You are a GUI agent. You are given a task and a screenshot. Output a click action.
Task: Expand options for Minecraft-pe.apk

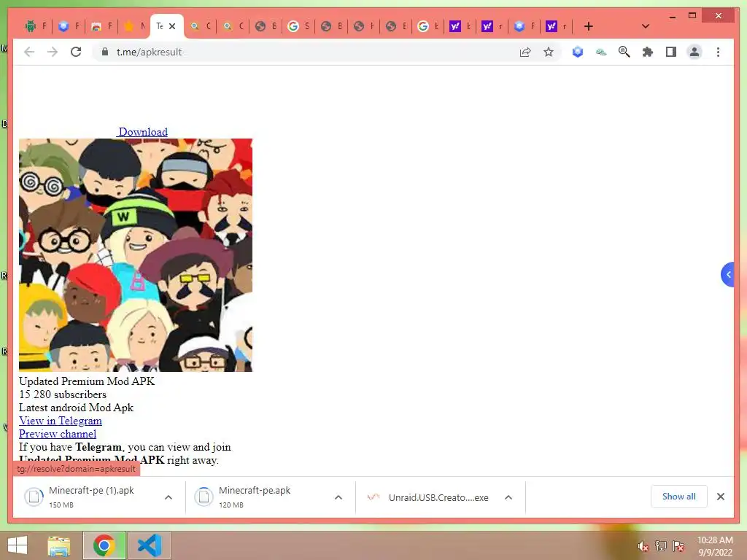point(338,497)
